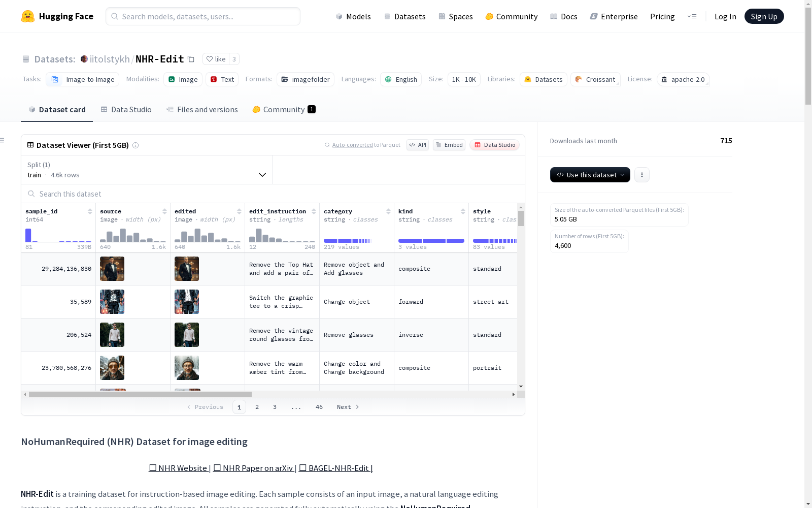
Task: Jump to page 46 of the dataset
Action: (319, 407)
